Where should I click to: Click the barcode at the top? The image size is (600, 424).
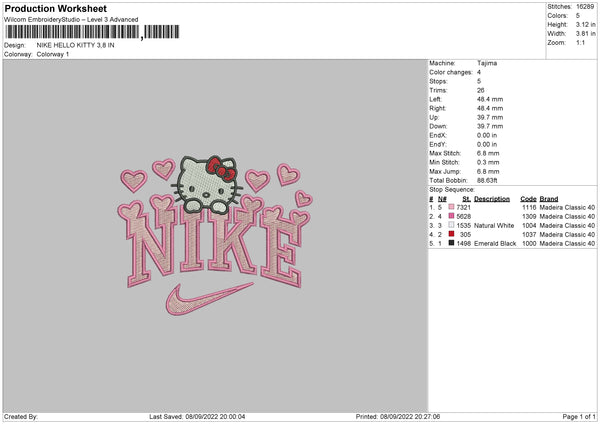[x=92, y=32]
